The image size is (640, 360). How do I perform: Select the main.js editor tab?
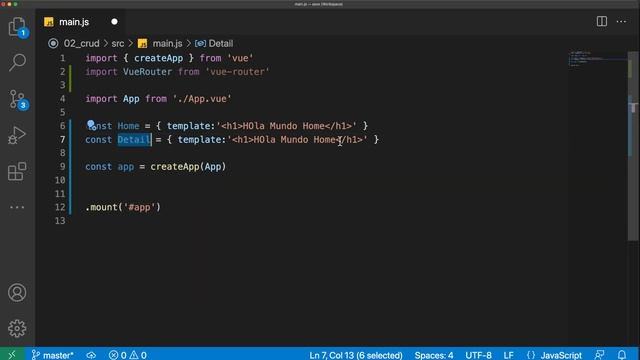coord(80,22)
